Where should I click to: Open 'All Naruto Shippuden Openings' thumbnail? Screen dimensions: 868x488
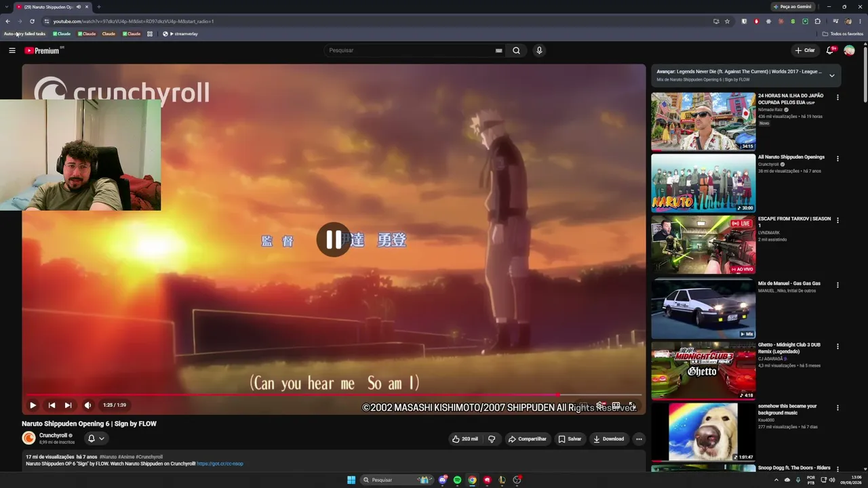(703, 183)
